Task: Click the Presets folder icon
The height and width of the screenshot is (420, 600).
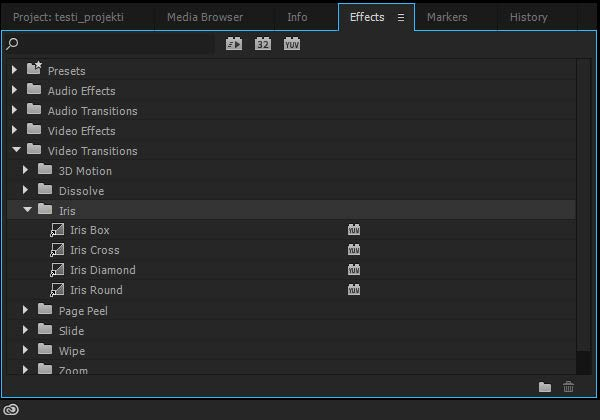Action: click(34, 68)
